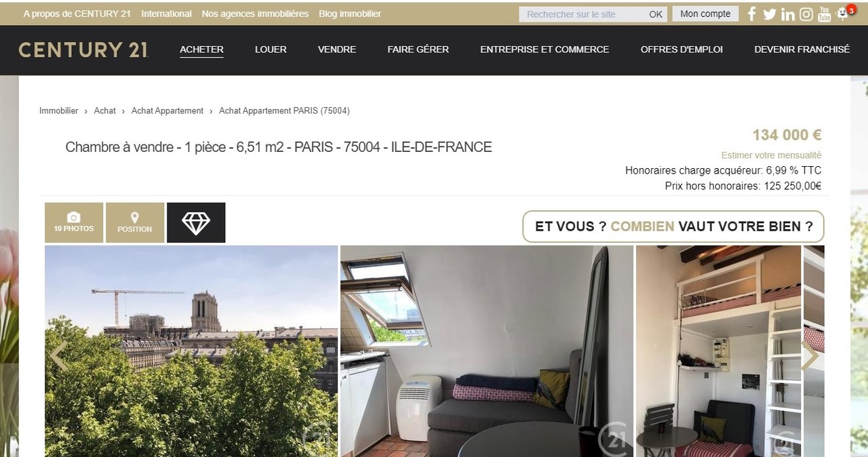The height and width of the screenshot is (457, 868).
Task: Click the Mon compte button
Action: [x=705, y=14]
